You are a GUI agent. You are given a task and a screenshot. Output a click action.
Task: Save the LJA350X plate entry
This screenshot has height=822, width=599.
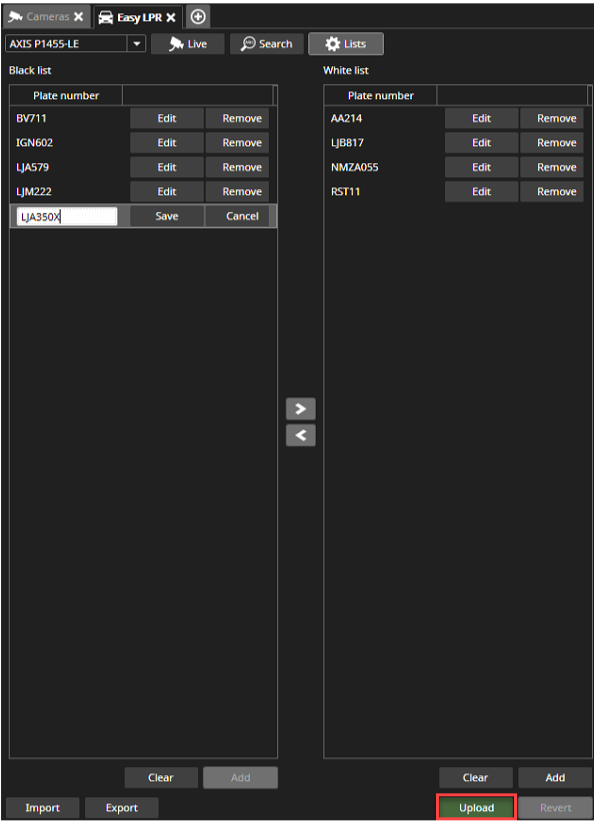pyautogui.click(x=167, y=217)
